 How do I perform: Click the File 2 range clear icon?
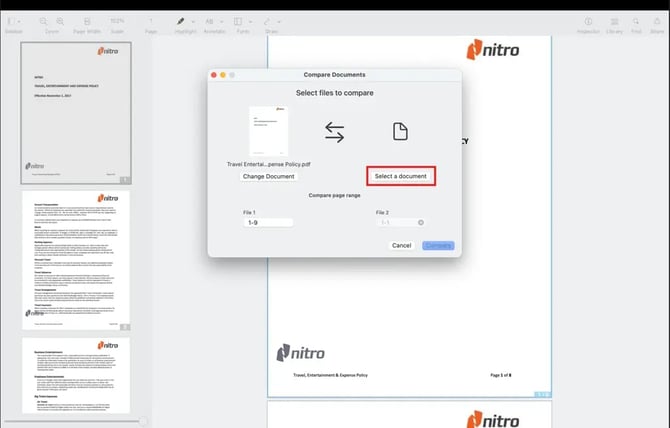click(421, 223)
